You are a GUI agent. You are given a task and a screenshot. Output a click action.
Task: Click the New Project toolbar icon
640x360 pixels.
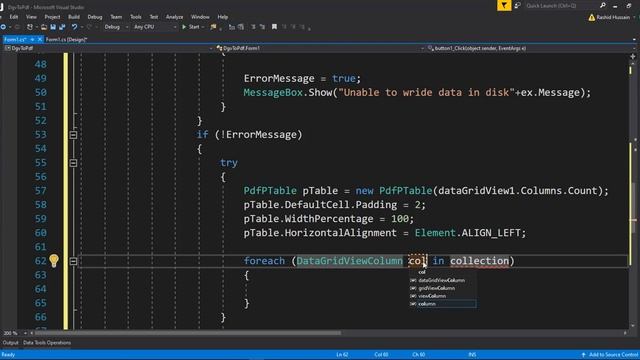pos(30,27)
